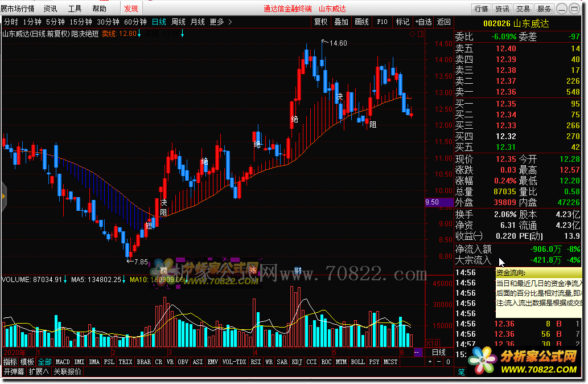Viewport: 588px width, 384px height.
Task: Select the 30分钟 period
Action: (108, 22)
